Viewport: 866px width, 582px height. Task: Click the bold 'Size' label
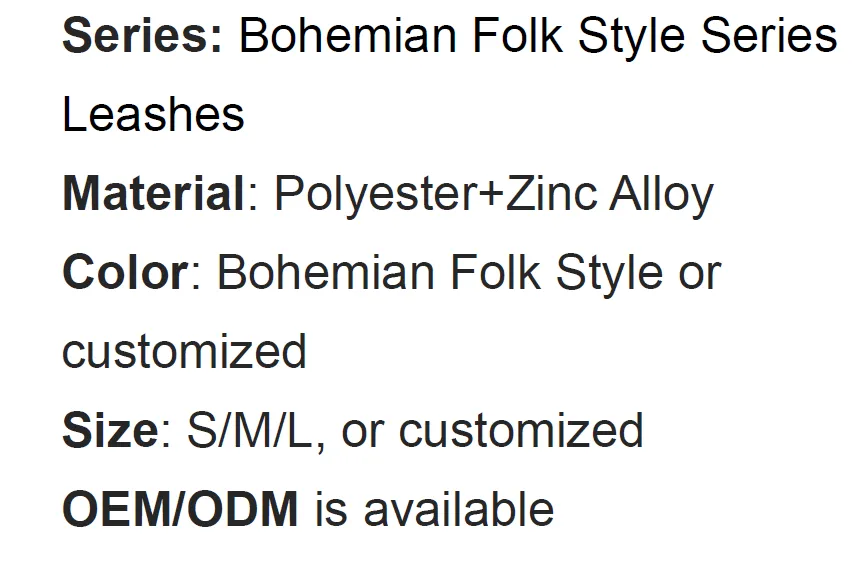[x=109, y=430]
